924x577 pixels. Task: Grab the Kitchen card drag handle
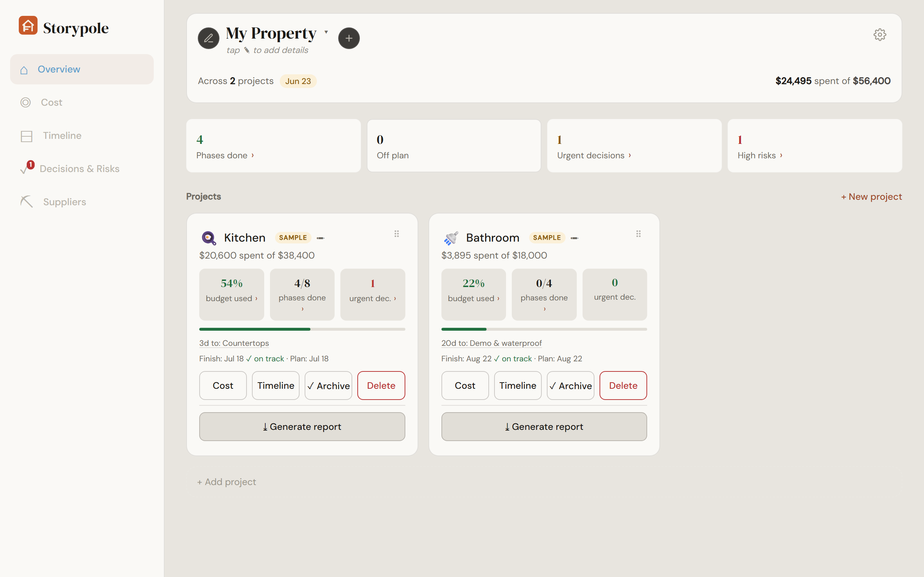click(x=397, y=234)
